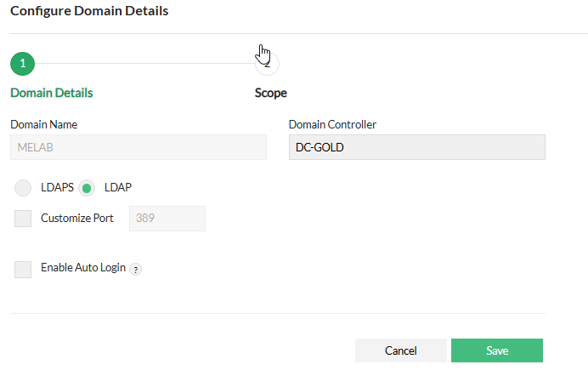Screen dimensions: 588x376
Task: Click the LDAPS label text
Action: (57, 187)
